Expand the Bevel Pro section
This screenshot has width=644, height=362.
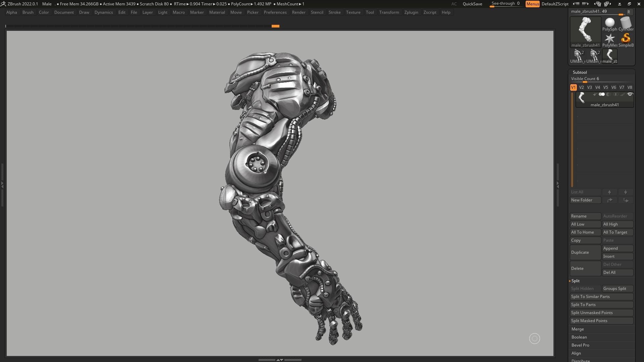click(580, 345)
